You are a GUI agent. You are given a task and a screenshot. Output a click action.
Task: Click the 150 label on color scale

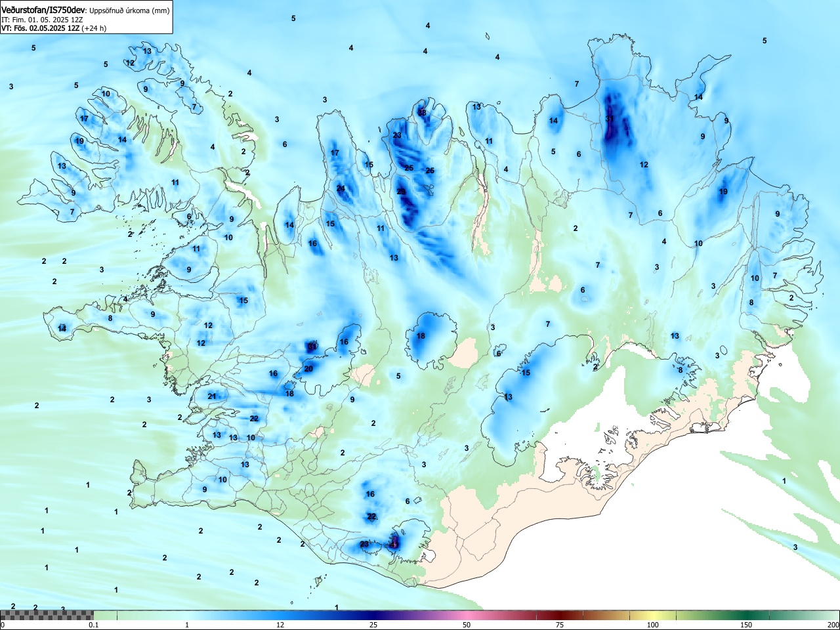click(746, 625)
